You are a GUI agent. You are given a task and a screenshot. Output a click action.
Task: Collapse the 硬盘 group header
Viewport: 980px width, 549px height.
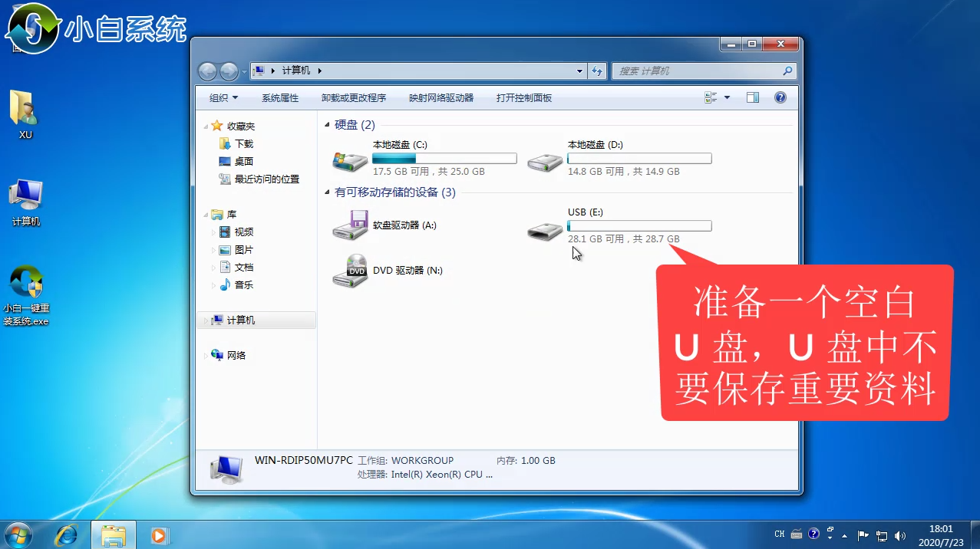pos(328,125)
